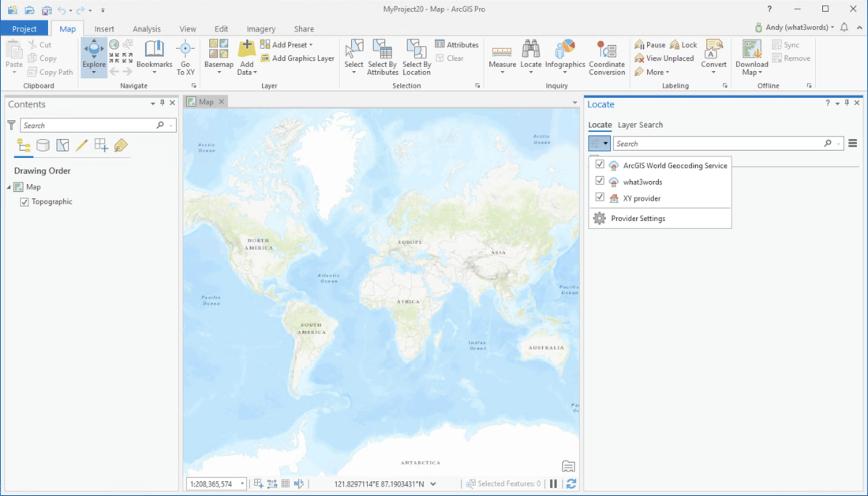
Task: Open the Bookmarks gallery
Action: coord(154,57)
